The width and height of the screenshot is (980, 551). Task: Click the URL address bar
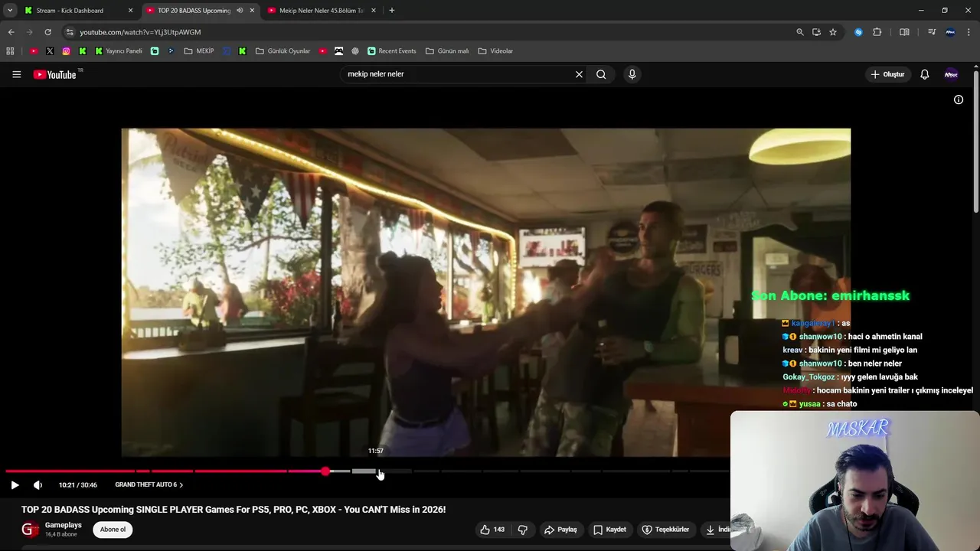click(x=429, y=32)
